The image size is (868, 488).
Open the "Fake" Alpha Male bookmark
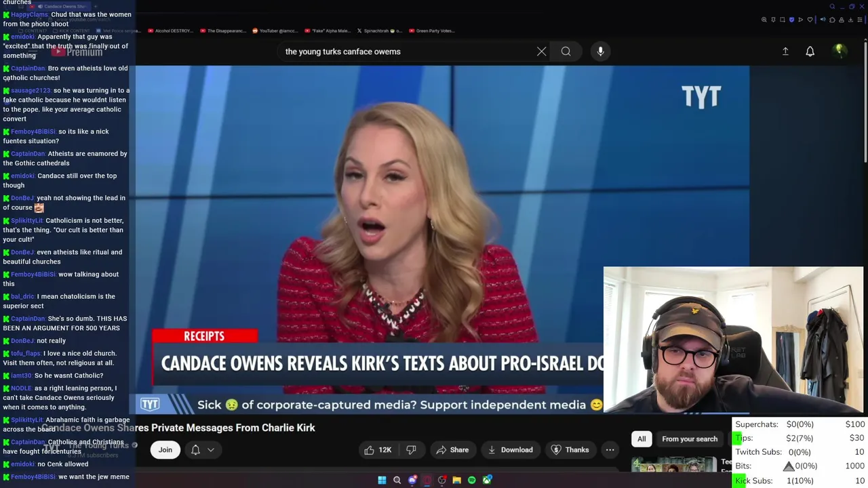pos(328,30)
